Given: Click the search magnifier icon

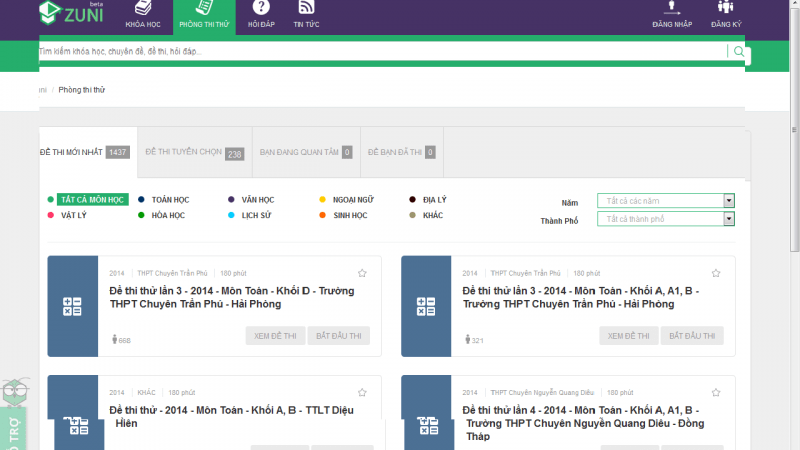Looking at the screenshot, I should point(739,51).
